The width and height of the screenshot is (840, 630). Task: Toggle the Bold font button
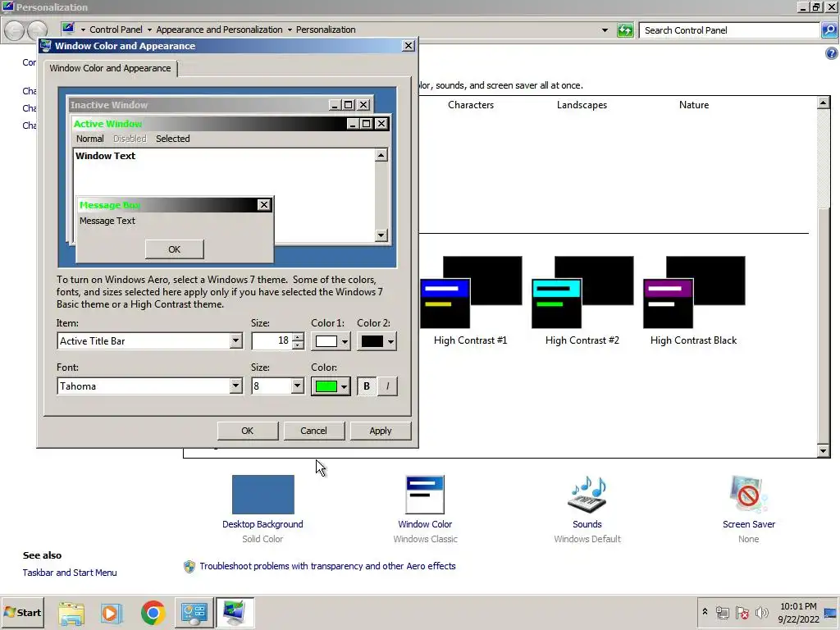coord(367,386)
